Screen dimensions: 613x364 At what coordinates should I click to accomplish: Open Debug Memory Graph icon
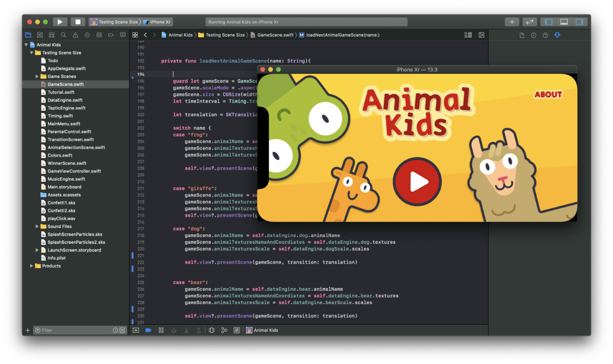[x=224, y=330]
